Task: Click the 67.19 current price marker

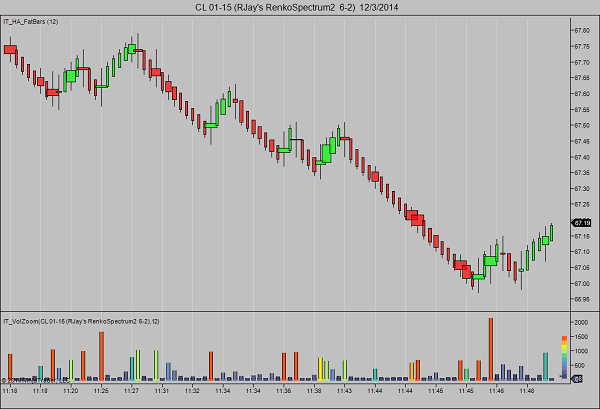Action: click(581, 223)
